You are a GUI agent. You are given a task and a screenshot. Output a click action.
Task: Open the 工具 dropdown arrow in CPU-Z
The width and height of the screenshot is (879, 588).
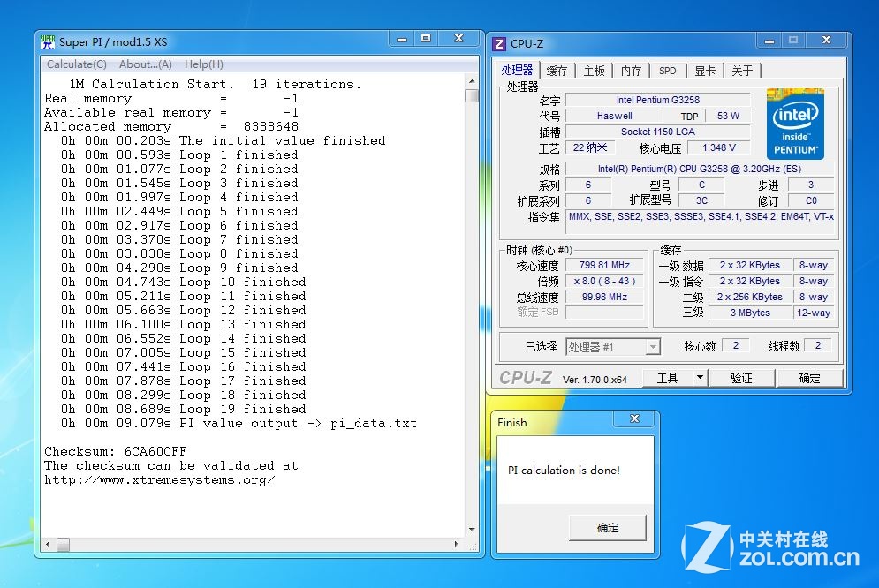(701, 378)
